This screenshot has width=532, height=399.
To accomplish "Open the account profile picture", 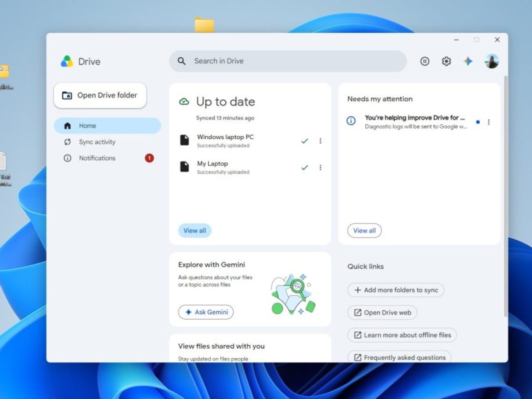I will 492,61.
